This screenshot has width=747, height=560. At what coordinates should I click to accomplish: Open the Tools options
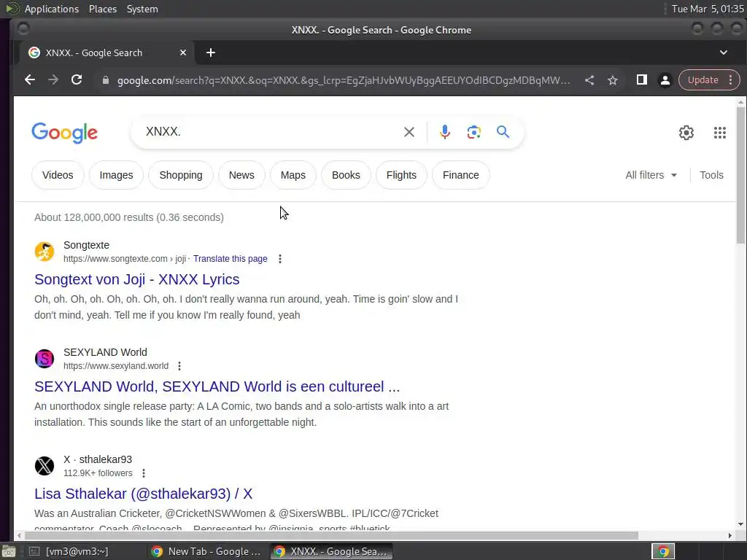[711, 175]
